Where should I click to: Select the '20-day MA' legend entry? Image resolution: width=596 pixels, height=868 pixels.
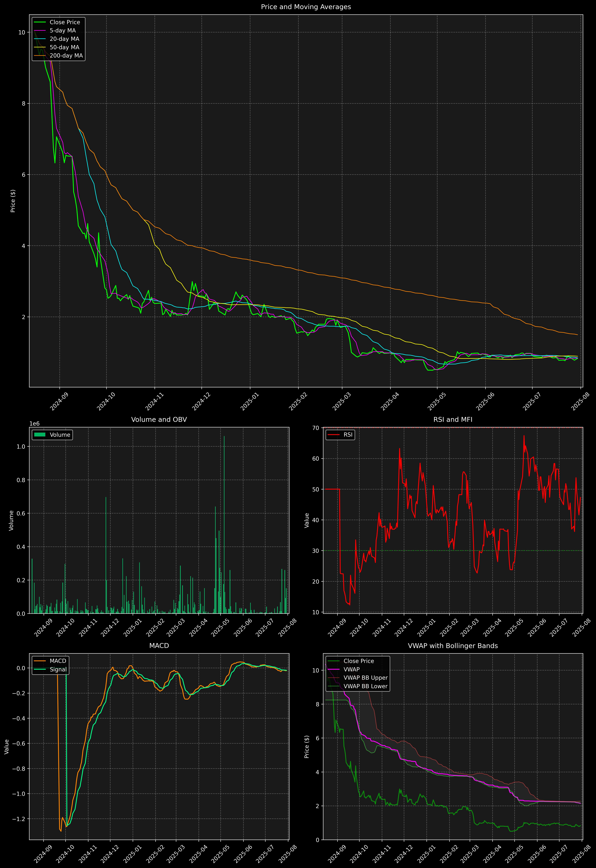pyautogui.click(x=64, y=39)
